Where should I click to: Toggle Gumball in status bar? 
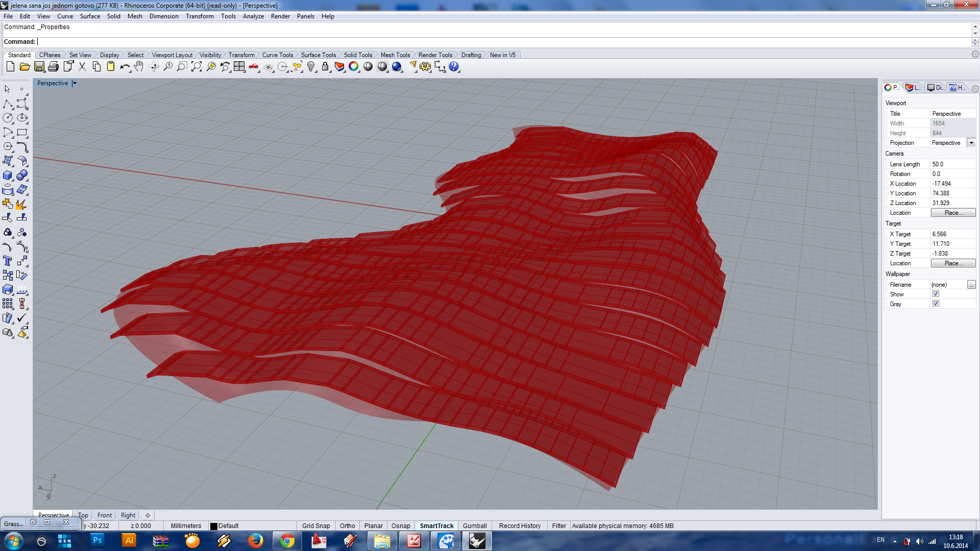(x=475, y=526)
